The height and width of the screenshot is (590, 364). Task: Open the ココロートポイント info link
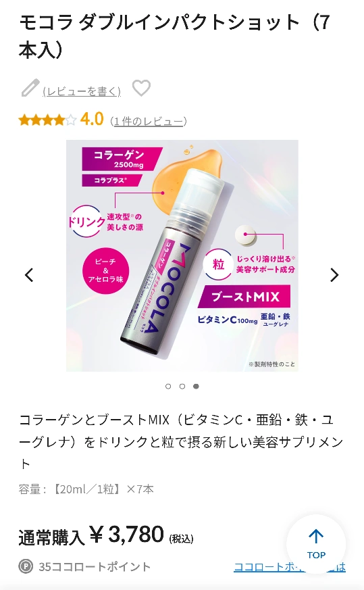pos(290,566)
